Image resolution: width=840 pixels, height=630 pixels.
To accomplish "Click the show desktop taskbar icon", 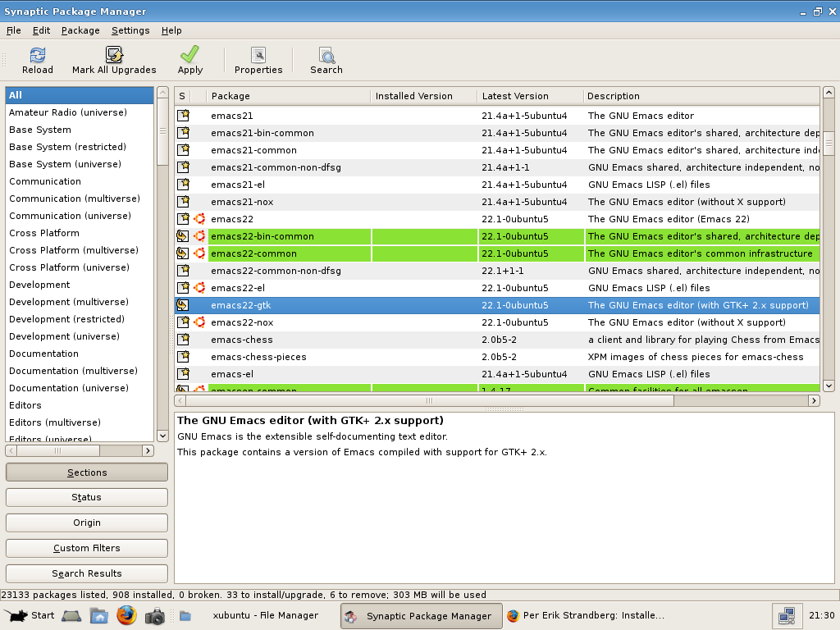I will pos(71,616).
